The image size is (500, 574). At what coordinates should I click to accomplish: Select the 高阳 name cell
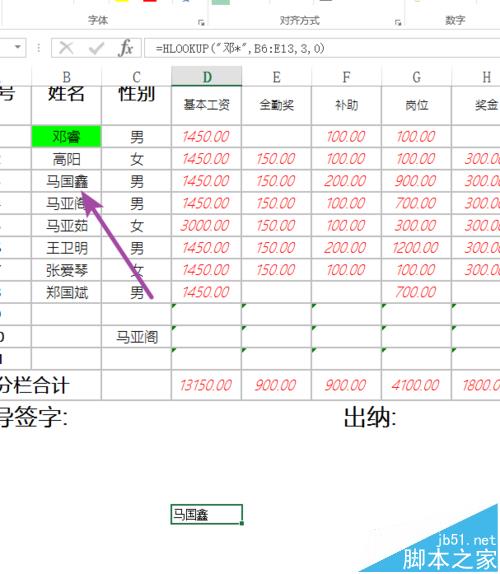coord(67,159)
